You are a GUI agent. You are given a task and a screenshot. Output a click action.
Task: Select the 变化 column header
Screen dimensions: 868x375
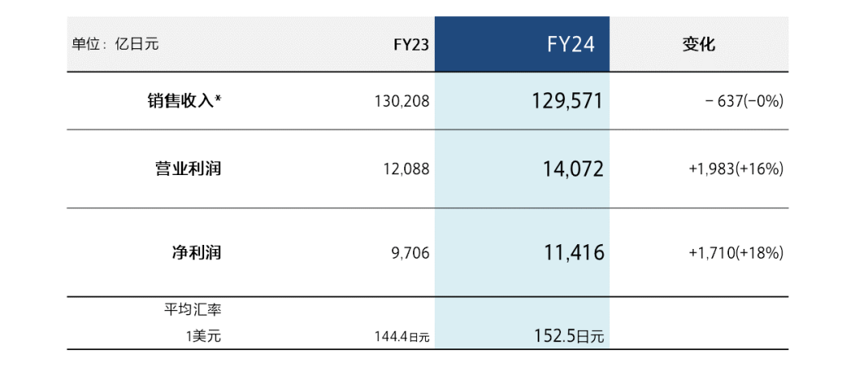coord(698,44)
